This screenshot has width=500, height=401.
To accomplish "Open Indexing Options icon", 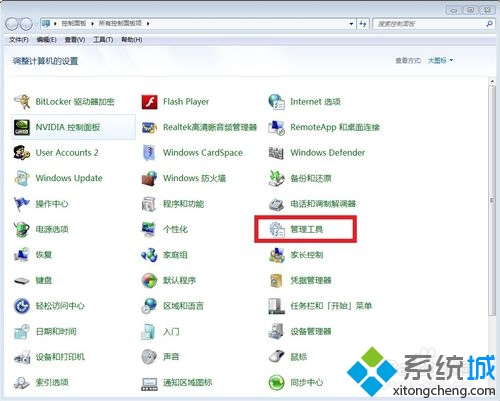I will click(x=22, y=383).
